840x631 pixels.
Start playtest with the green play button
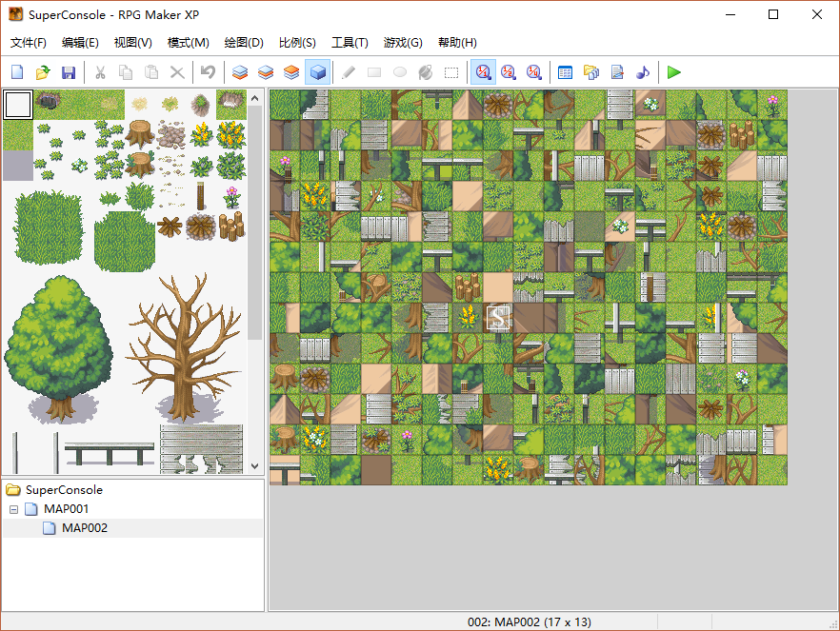click(x=674, y=72)
